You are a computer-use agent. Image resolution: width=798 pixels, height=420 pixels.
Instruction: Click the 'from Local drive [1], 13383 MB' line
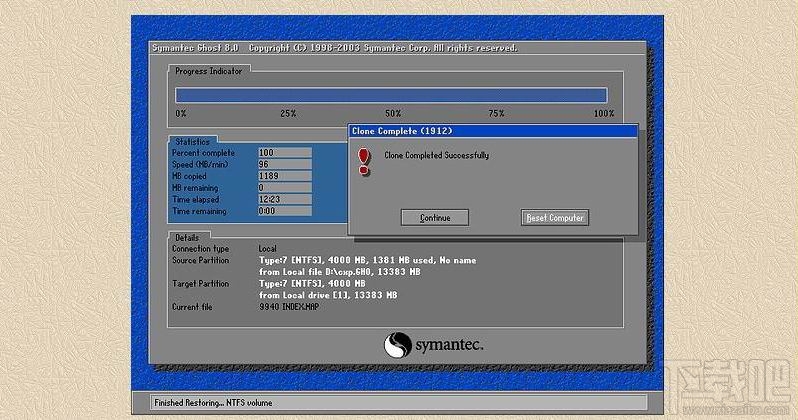(x=328, y=295)
